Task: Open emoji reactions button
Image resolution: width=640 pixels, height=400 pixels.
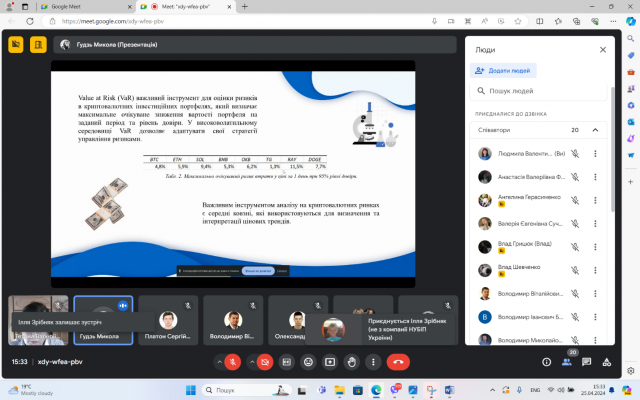Action: click(308, 362)
